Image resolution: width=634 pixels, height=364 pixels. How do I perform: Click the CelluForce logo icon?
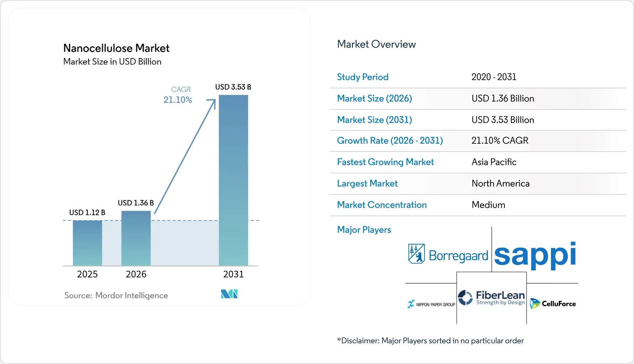pos(535,304)
